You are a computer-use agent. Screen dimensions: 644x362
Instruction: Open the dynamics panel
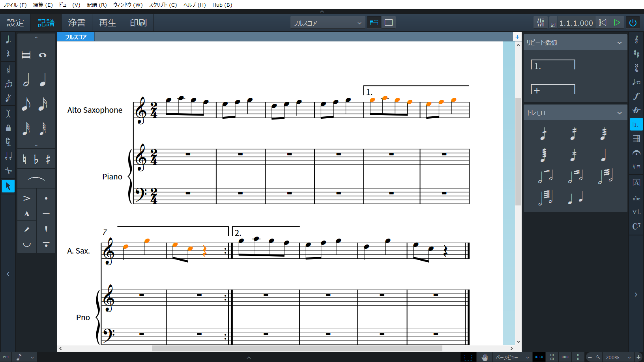point(636,96)
